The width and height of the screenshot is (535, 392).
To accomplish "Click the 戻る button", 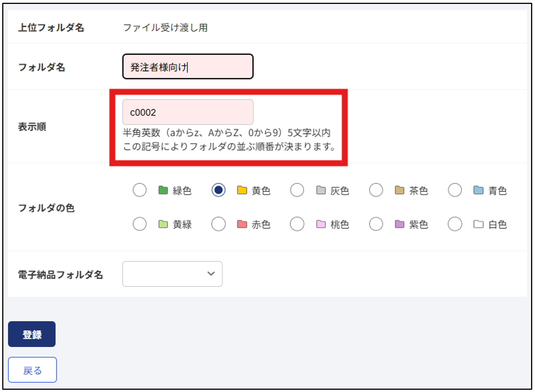I will click(x=32, y=370).
